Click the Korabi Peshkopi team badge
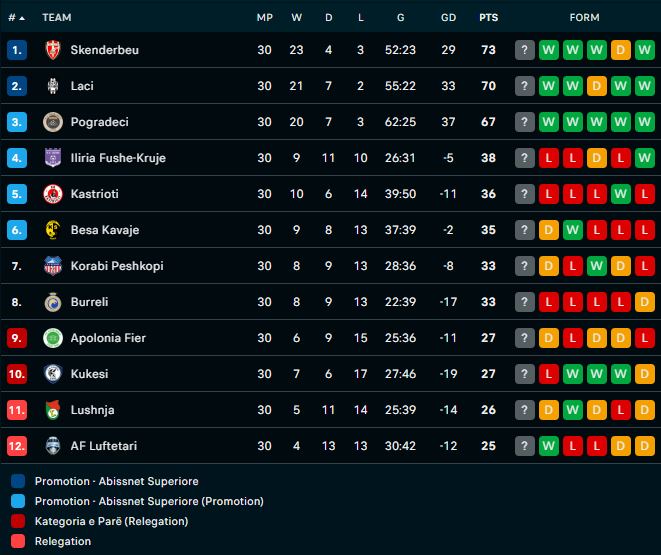 click(53, 266)
